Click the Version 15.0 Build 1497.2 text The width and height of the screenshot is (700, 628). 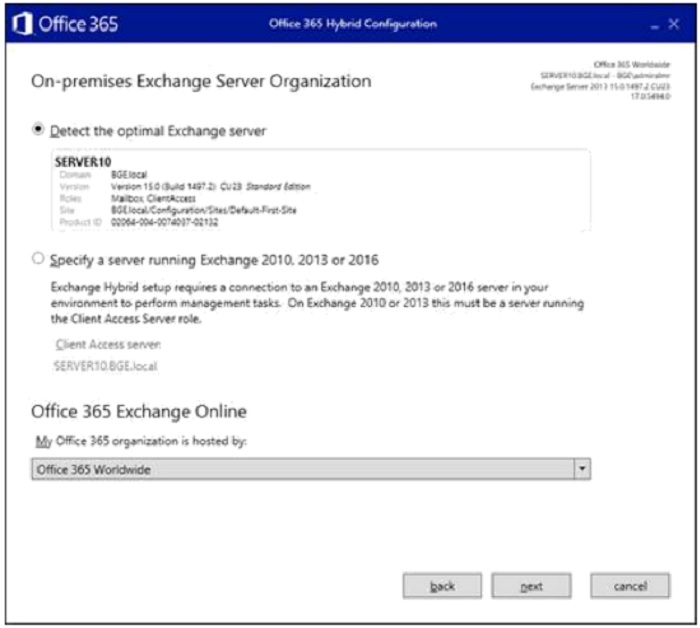(210, 187)
